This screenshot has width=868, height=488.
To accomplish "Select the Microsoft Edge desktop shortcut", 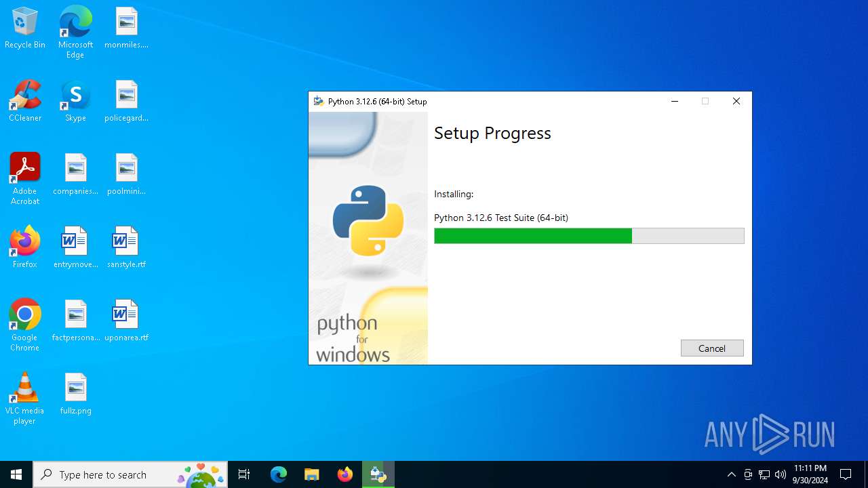I will tap(75, 33).
